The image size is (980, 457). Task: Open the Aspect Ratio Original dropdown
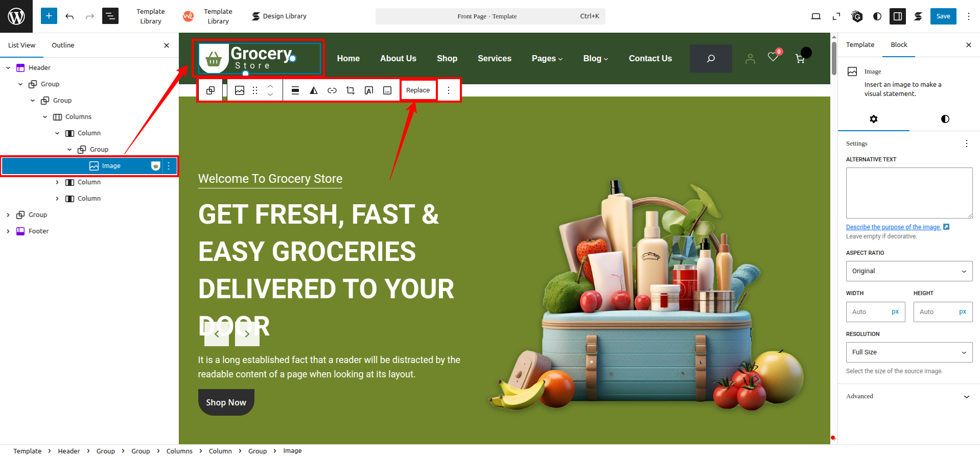[909, 271]
